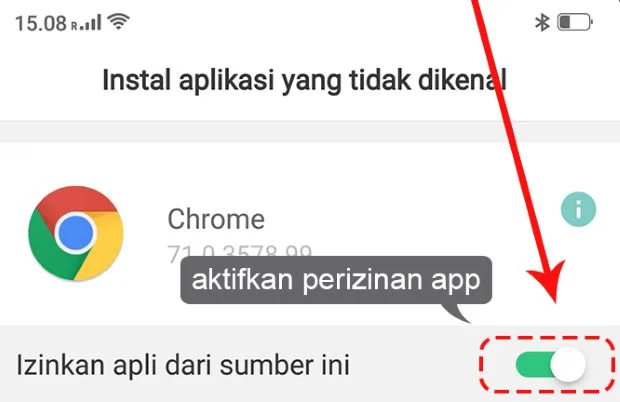Tap the 'Izinkan apli dari sumber ini' label
Image resolution: width=620 pixels, height=402 pixels.
point(183,364)
